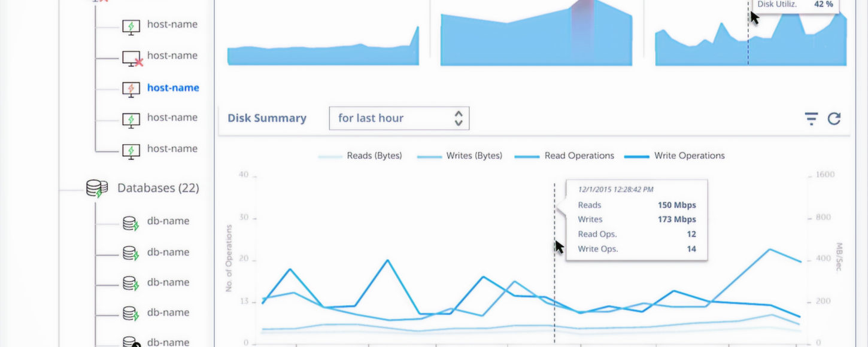Viewport: 868px width, 347px height.
Task: Select the highlighted blue host-name entry
Action: (x=173, y=87)
